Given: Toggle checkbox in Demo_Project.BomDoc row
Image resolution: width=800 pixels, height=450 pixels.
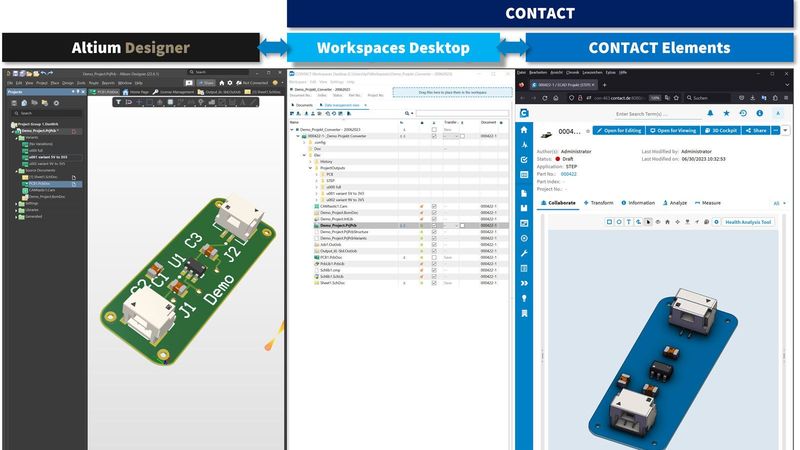Looking at the screenshot, I should click(434, 213).
